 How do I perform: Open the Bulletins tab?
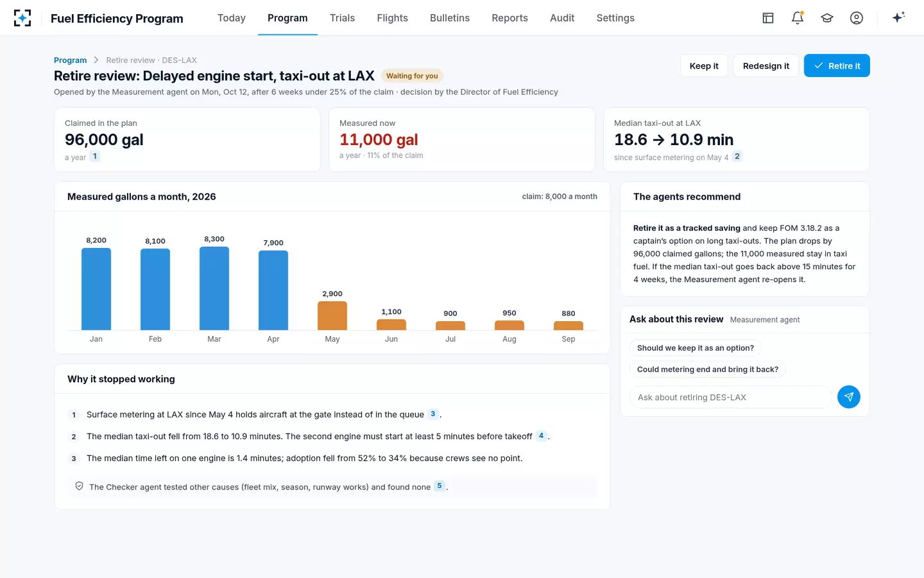450,18
